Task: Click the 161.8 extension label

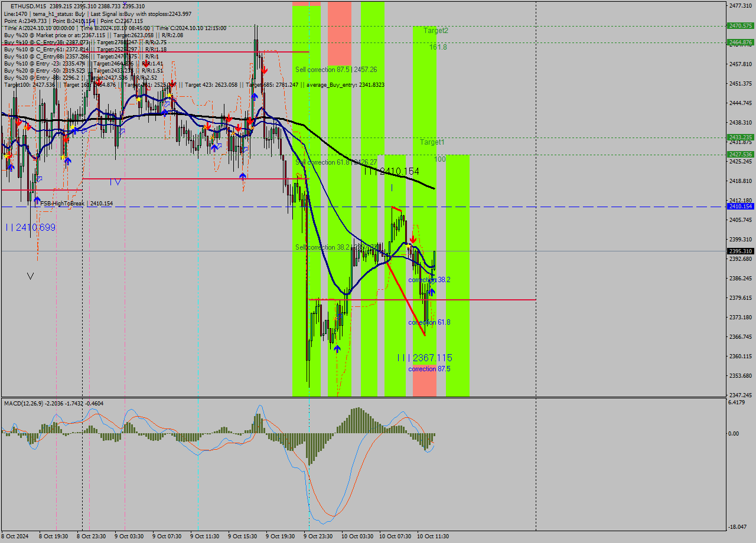Action: (438, 47)
